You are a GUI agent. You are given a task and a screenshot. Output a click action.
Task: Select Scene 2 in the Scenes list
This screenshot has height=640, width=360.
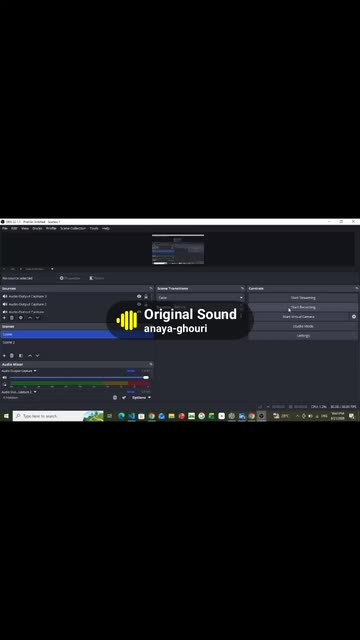[x=77, y=342]
